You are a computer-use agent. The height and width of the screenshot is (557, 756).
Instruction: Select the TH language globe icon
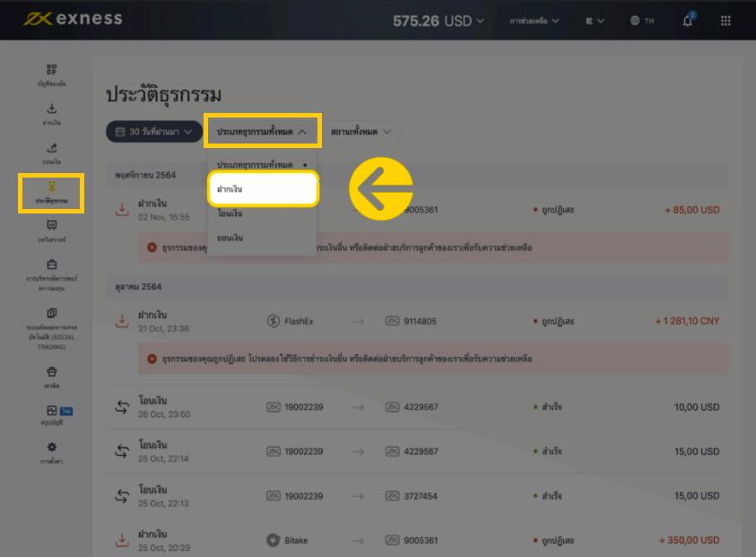[x=640, y=20]
